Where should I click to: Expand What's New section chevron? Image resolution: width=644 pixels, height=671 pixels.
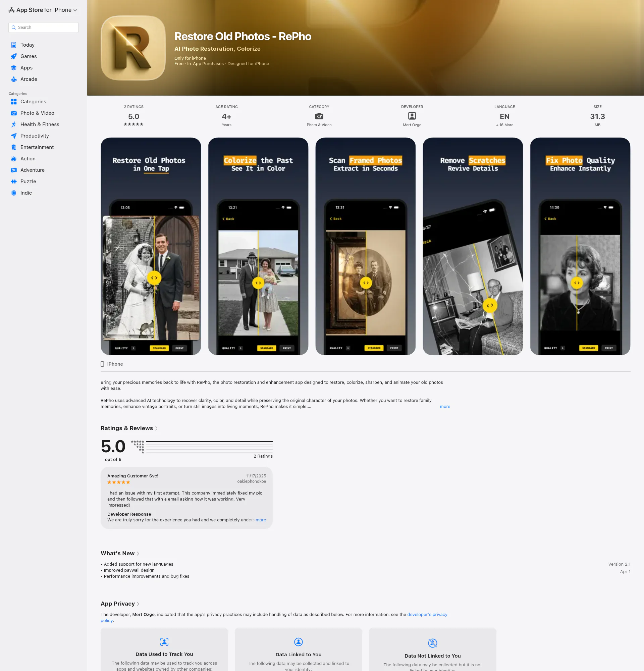[x=138, y=553]
